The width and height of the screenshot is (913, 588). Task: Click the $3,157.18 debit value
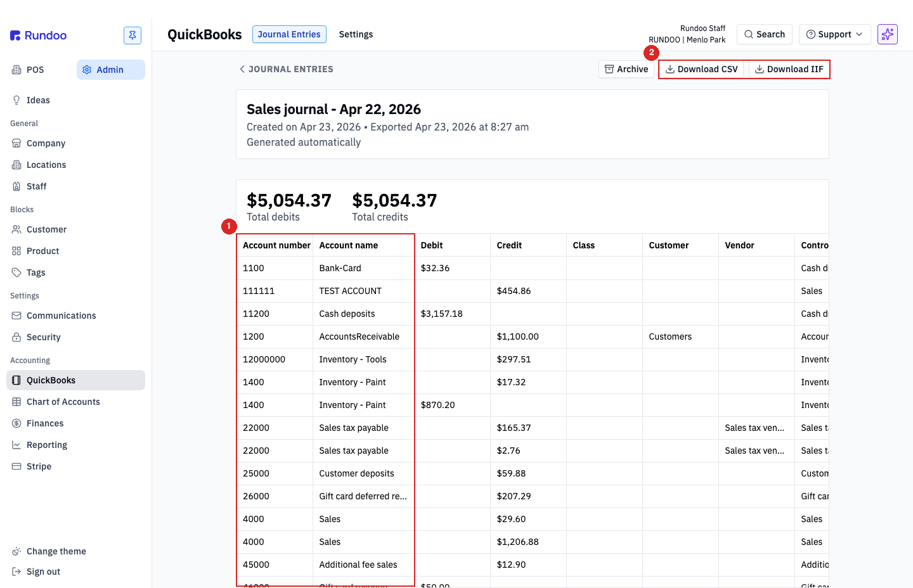coord(442,314)
